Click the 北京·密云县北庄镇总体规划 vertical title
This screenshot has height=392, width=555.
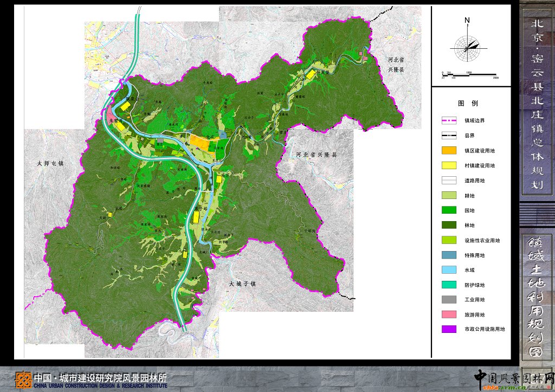[537, 103]
